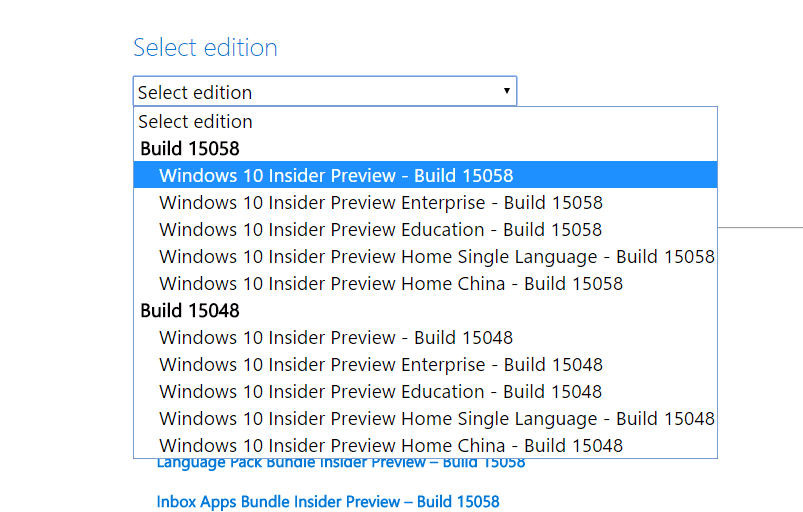
Task: Pick Home China - Build 15058 option
Action: (x=390, y=284)
